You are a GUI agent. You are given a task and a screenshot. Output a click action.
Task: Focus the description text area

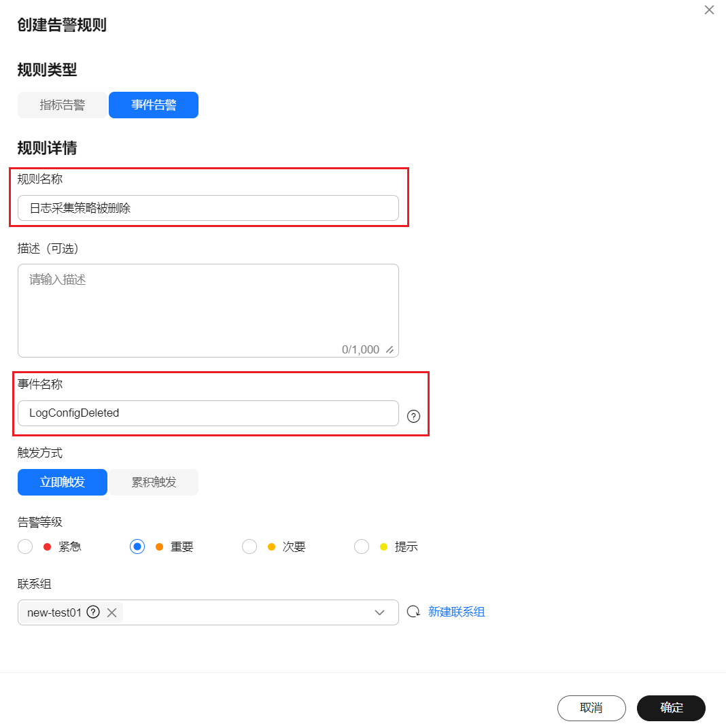tap(208, 311)
